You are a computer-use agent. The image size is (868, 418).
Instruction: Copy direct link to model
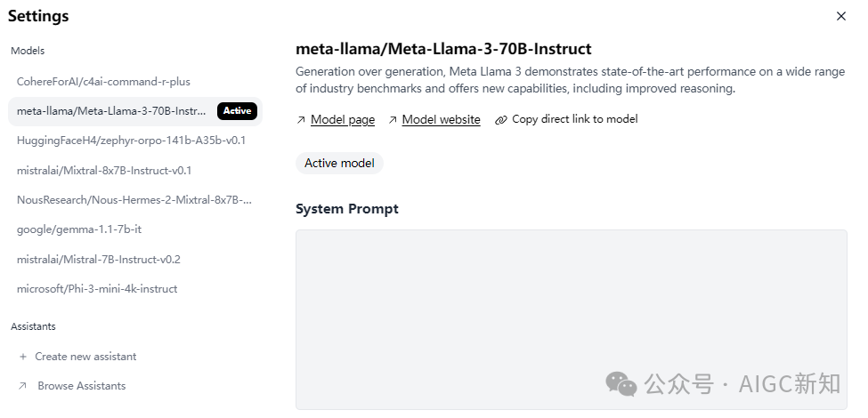574,119
